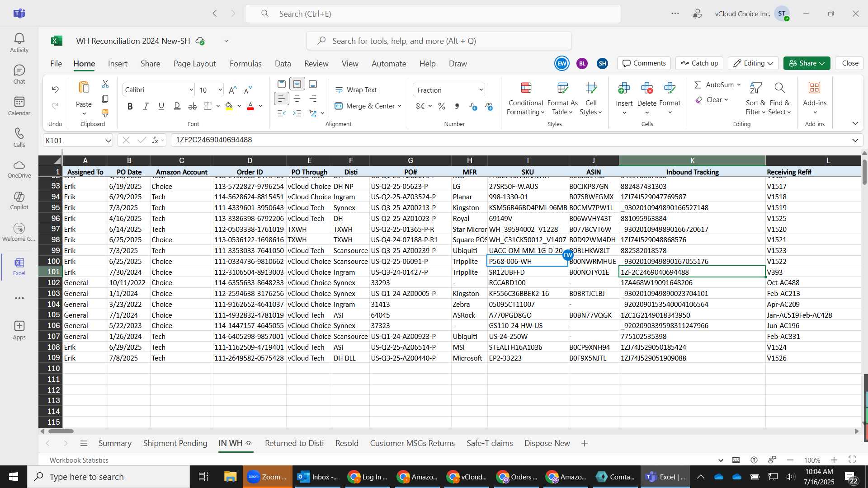The height and width of the screenshot is (488, 868).
Task: Open the Name Box dropdown arrow
Action: 108,141
